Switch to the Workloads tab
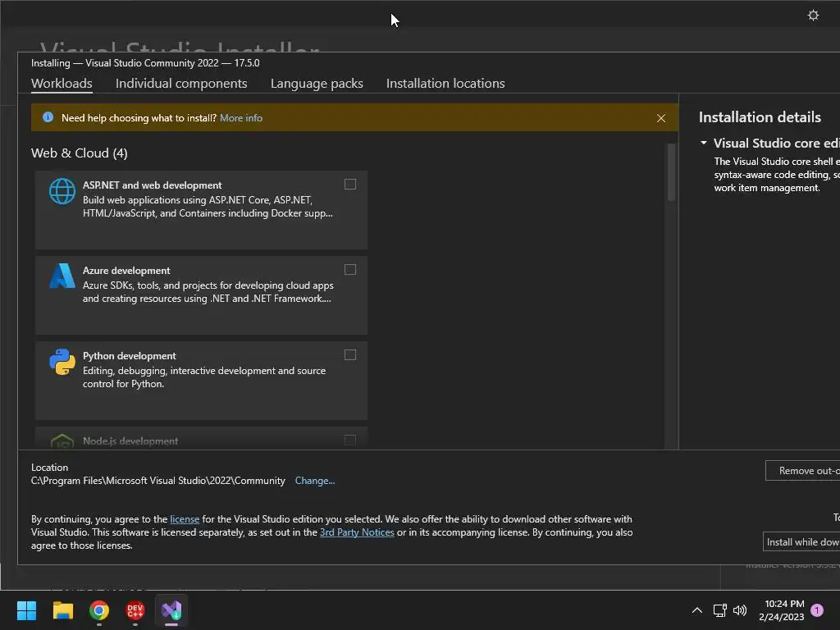This screenshot has height=630, width=840. point(62,84)
